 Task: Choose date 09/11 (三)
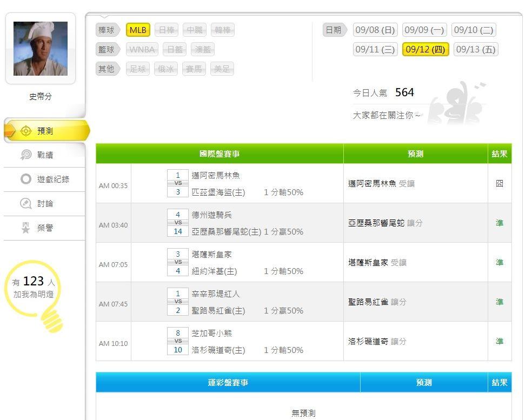(x=375, y=49)
